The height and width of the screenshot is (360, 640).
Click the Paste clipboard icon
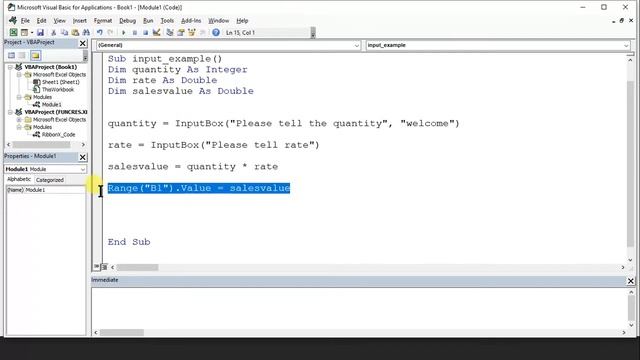pyautogui.click(x=76, y=33)
